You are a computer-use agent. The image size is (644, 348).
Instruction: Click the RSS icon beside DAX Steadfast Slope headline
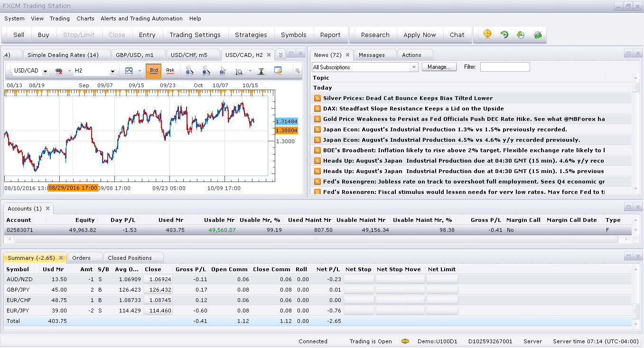317,109
